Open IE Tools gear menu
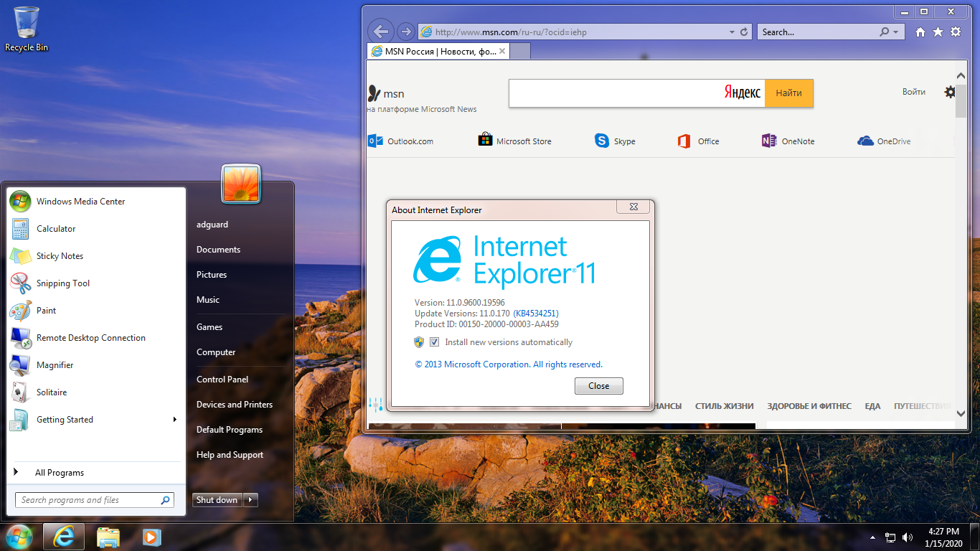This screenshot has height=551, width=980. pos(956,32)
